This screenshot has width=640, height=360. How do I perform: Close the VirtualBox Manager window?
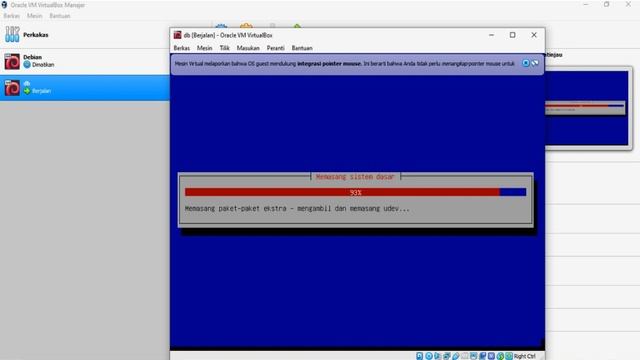(628, 4)
